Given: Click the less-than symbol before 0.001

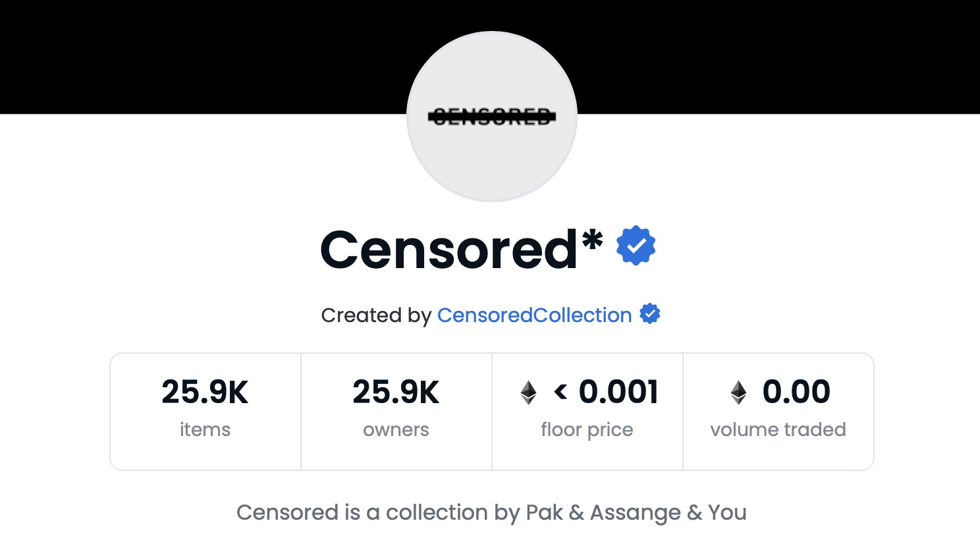Looking at the screenshot, I should coord(560,393).
